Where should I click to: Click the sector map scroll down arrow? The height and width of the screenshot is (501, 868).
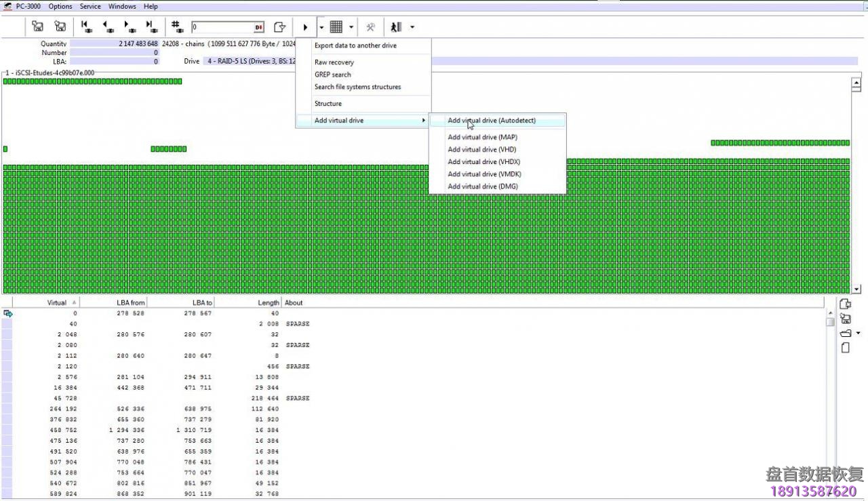pyautogui.click(x=856, y=289)
